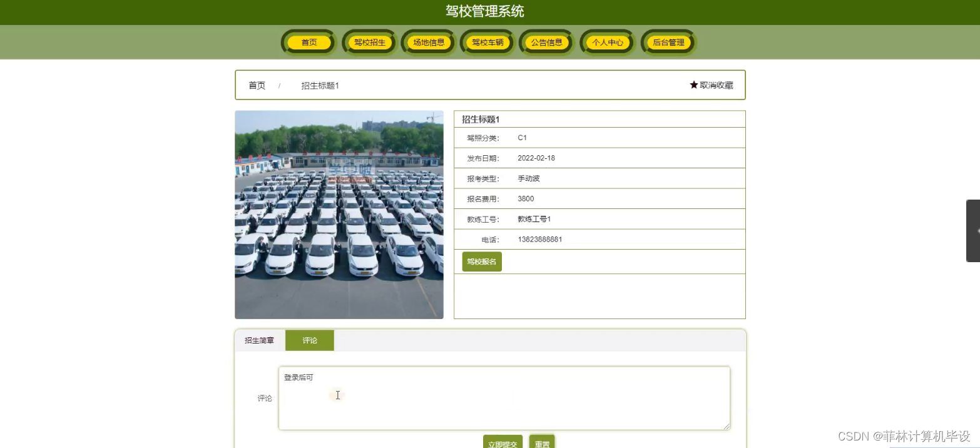Switch to the 评论 tab
This screenshot has height=448, width=980.
(x=310, y=340)
